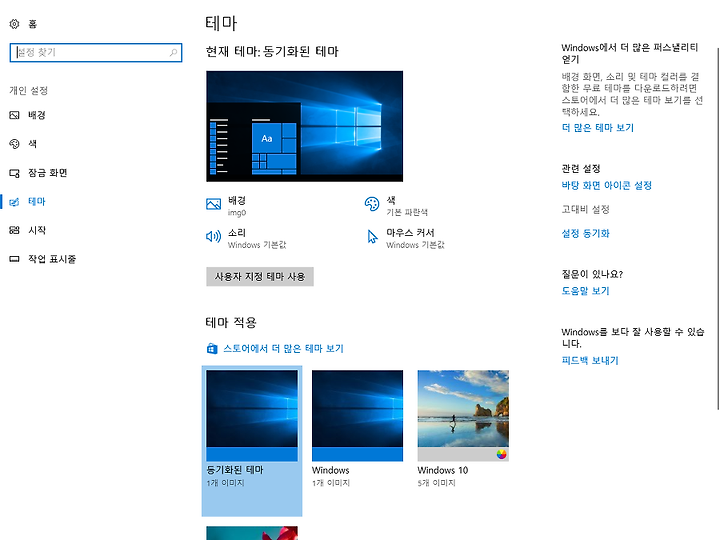
Task: Select the 동기화된 테마 theme thumbnail
Action: click(252, 416)
